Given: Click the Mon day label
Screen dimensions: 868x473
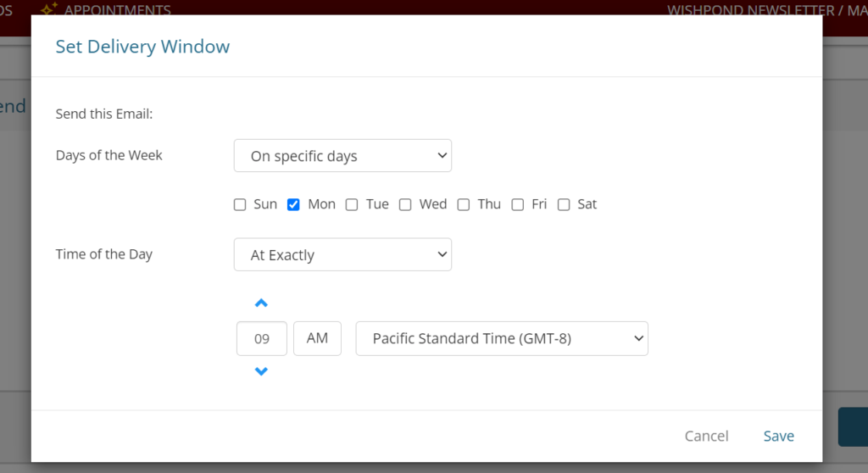Looking at the screenshot, I should [321, 204].
